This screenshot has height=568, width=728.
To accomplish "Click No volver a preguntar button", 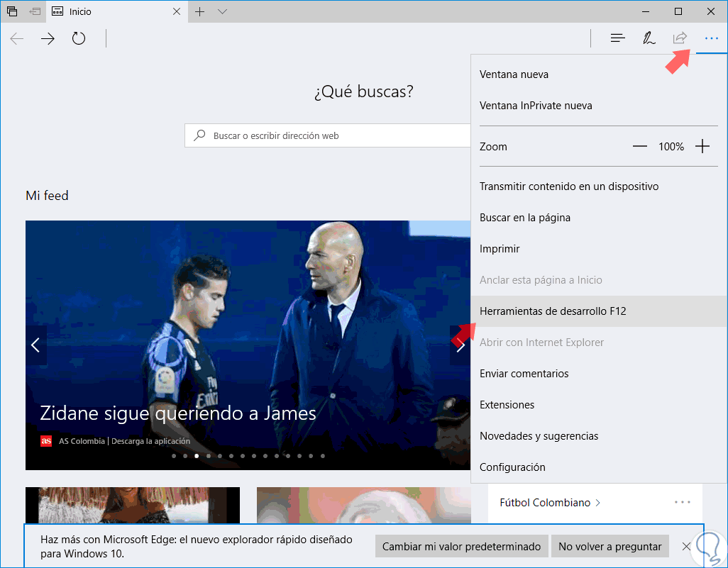I will coord(610,546).
